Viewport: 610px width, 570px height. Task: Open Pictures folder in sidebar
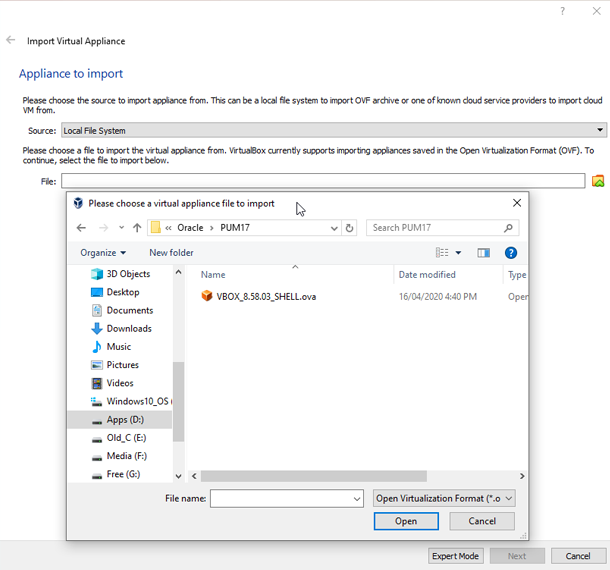coord(123,365)
